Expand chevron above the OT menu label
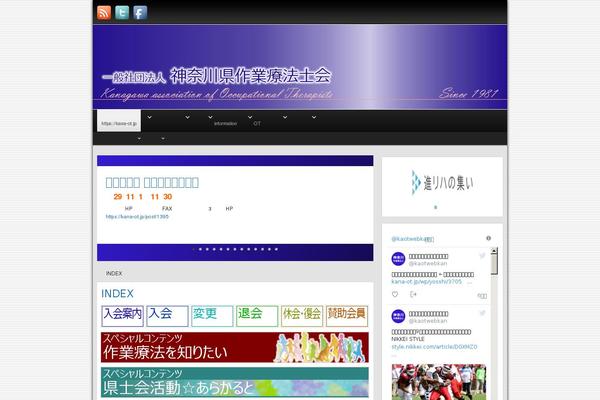 click(x=250, y=117)
